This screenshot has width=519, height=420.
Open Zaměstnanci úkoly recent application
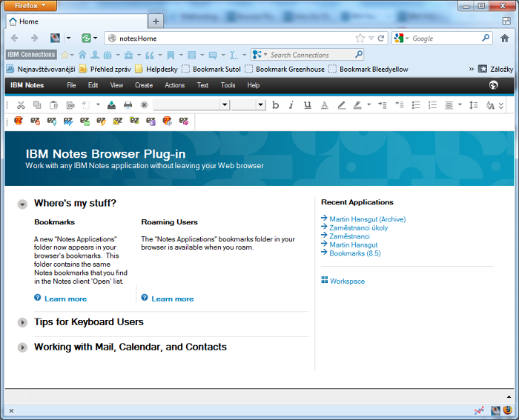[x=358, y=227]
